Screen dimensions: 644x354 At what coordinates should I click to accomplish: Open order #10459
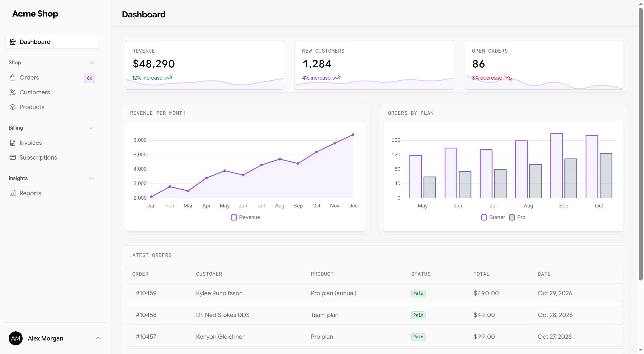click(146, 293)
